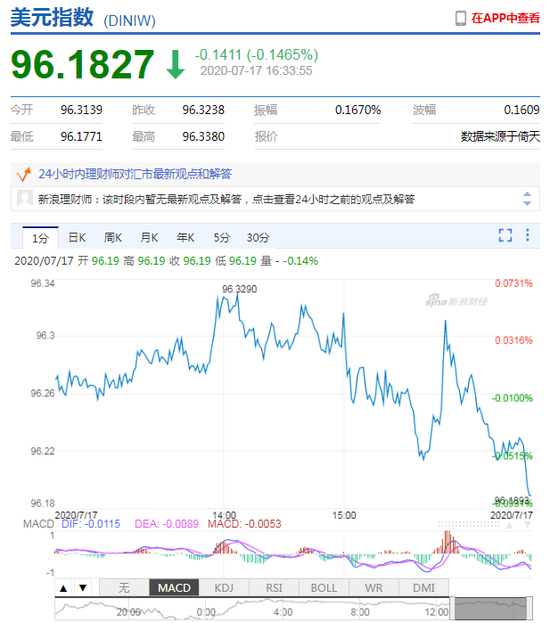Switch to the 日K chart tab
This screenshot has width=550, height=623.
click(x=77, y=238)
